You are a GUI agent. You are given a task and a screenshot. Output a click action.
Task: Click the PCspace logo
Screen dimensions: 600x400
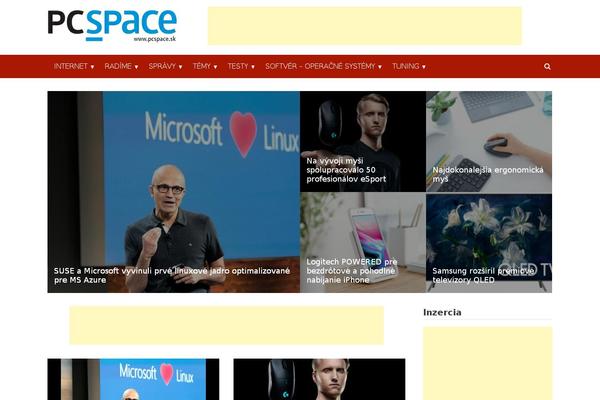tap(112, 25)
